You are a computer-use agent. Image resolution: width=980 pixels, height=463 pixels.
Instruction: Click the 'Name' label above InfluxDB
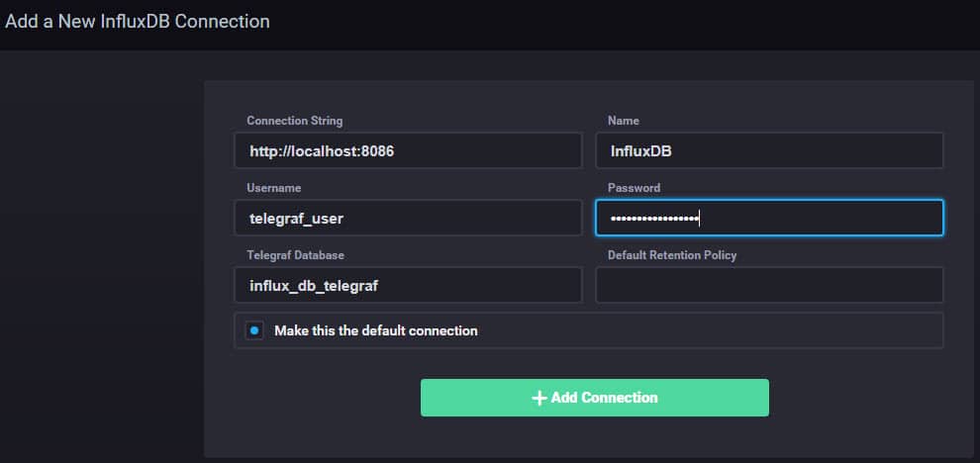624,121
